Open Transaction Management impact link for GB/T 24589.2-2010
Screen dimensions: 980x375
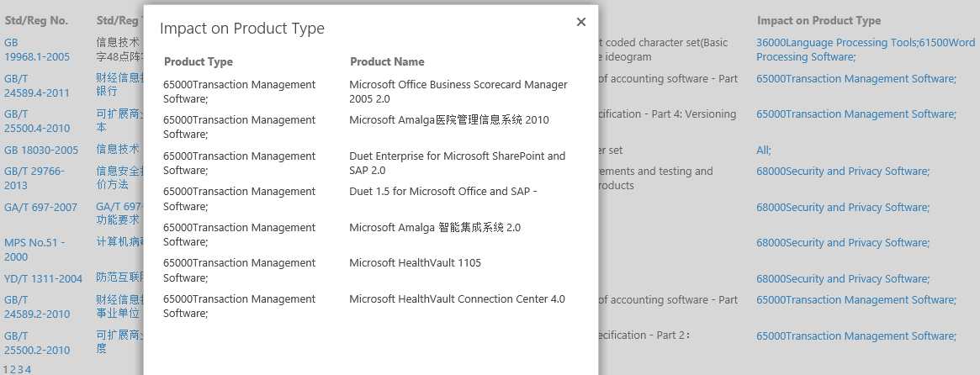pos(856,300)
